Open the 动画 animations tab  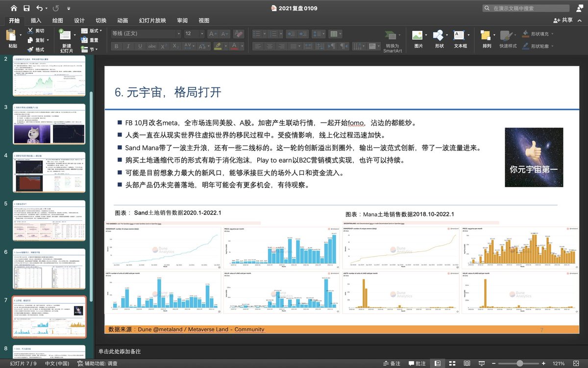(x=122, y=20)
